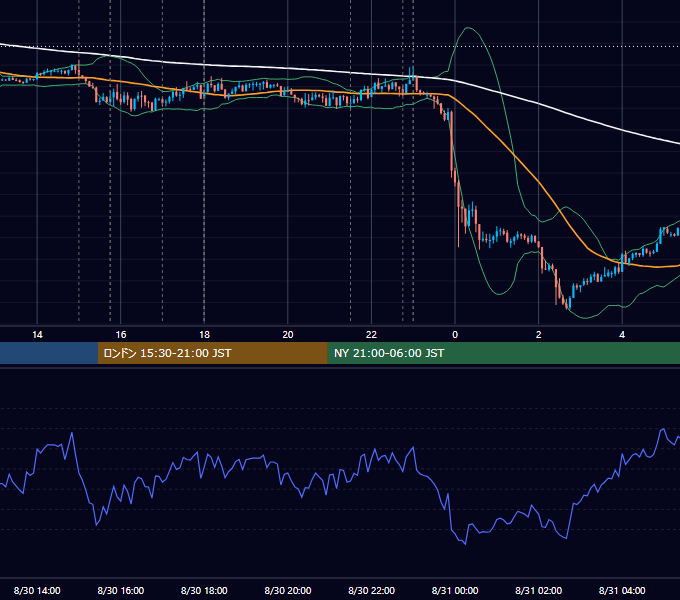Click the 8/31 04:00 date label
Viewport: 680px width, 600px height.
pos(622,590)
